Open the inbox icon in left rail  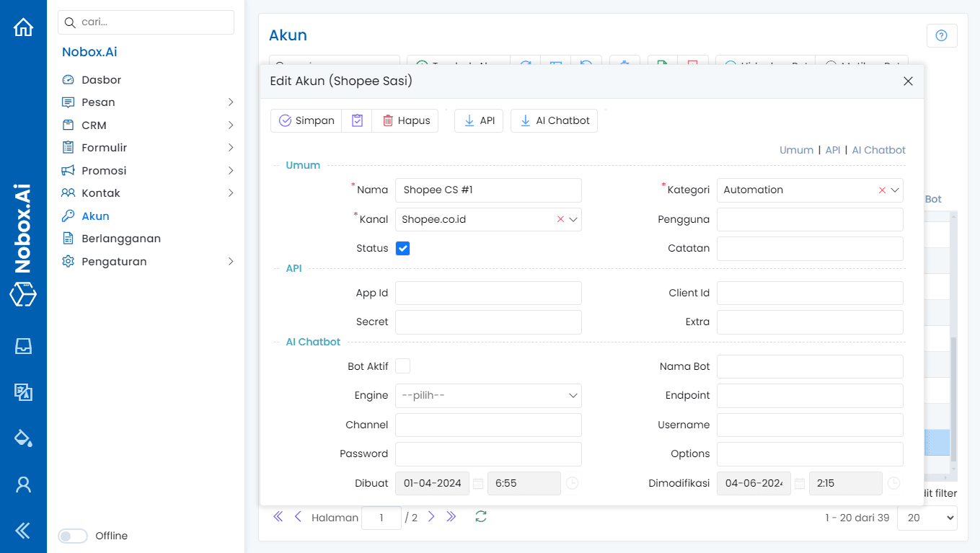point(23,346)
